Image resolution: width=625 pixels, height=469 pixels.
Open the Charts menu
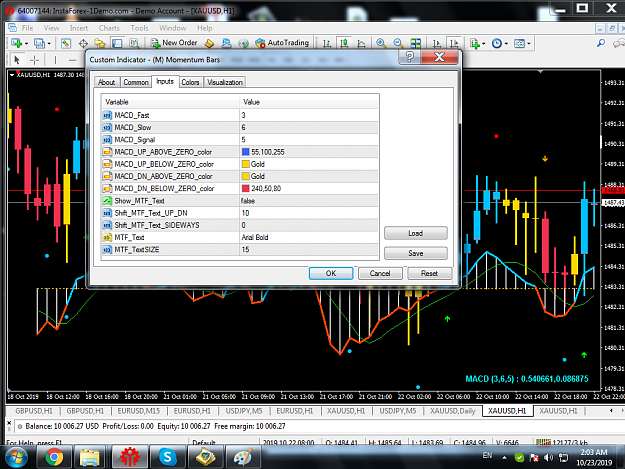pyautogui.click(x=109, y=28)
